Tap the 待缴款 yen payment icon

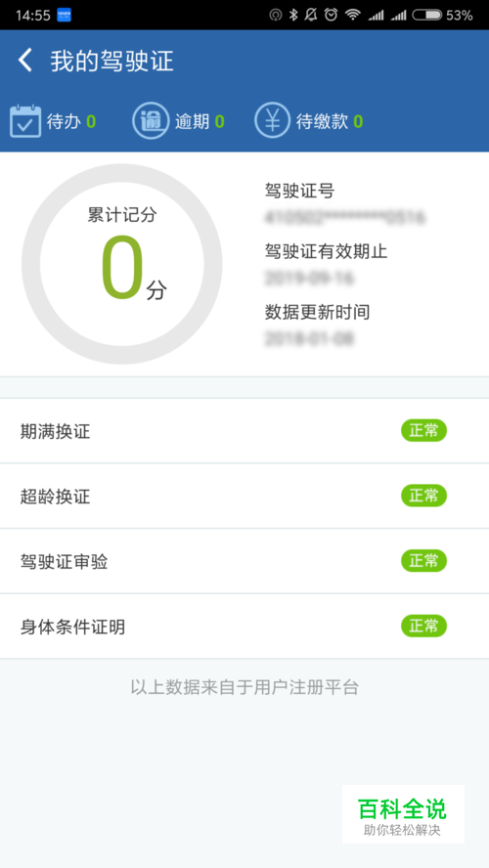point(272,120)
